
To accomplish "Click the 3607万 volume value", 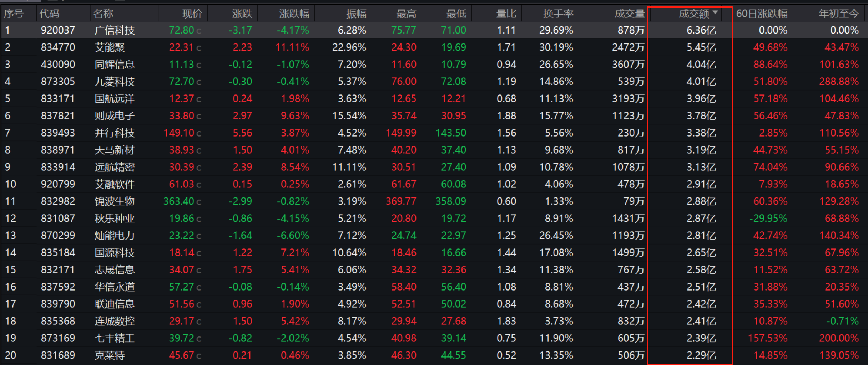I will [x=628, y=65].
